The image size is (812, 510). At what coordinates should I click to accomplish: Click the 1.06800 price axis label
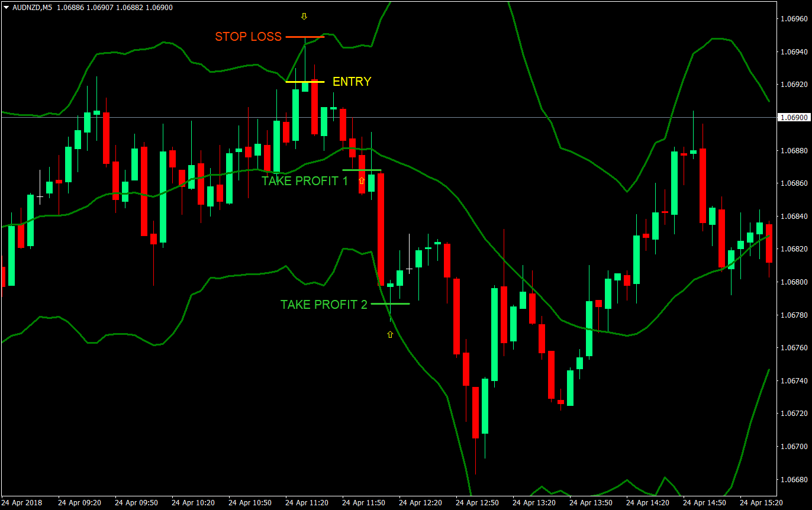[794, 282]
